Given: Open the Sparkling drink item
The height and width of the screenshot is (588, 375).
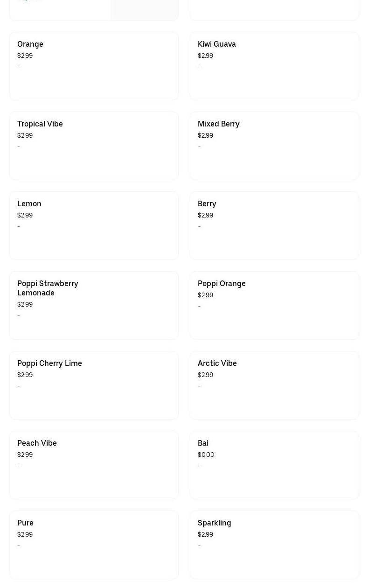Looking at the screenshot, I should 274,545.
